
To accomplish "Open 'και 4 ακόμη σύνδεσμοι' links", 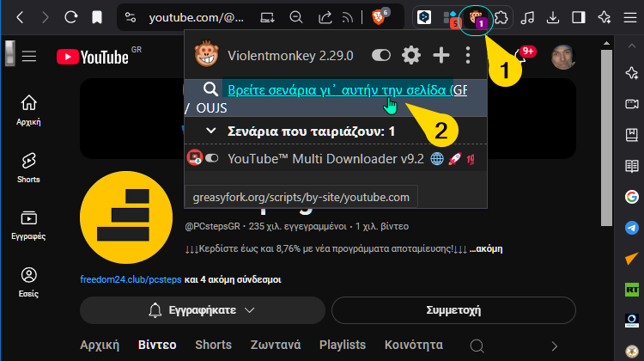I will [x=233, y=279].
